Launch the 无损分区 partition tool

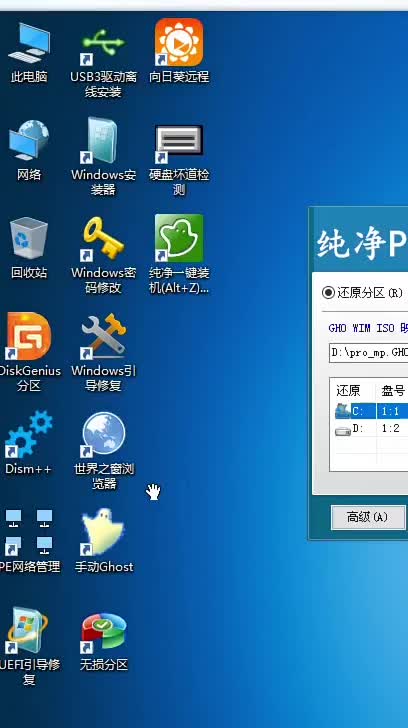click(104, 642)
